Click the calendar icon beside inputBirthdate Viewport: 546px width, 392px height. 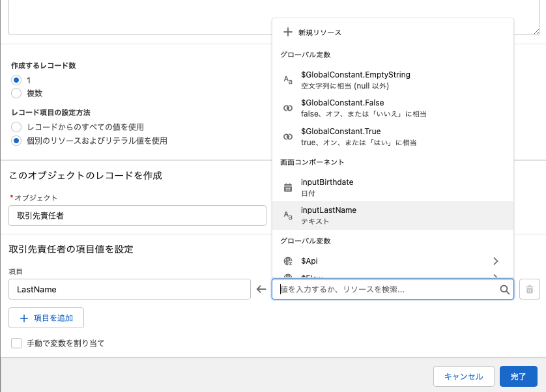[287, 188]
